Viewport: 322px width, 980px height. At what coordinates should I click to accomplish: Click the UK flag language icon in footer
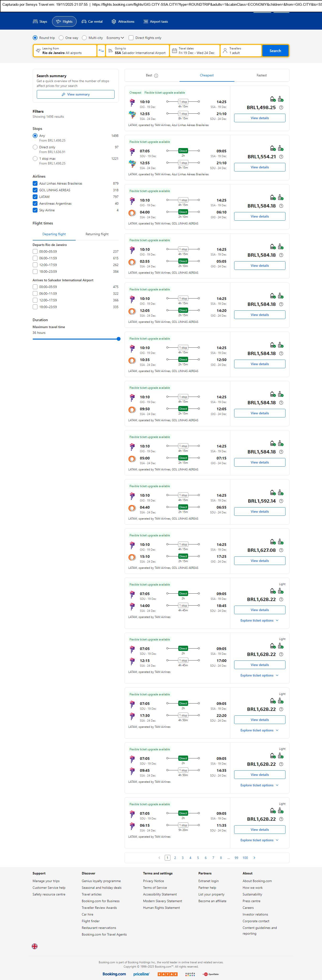(35, 946)
